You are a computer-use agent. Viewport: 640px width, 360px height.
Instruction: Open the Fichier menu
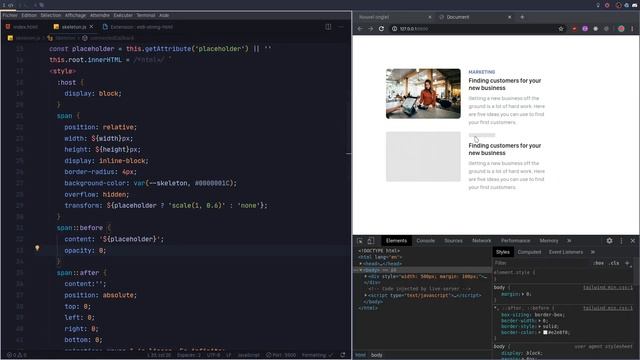pos(10,15)
